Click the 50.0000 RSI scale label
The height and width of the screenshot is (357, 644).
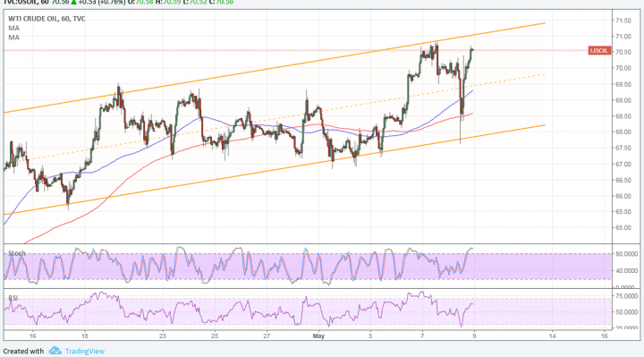click(x=626, y=312)
